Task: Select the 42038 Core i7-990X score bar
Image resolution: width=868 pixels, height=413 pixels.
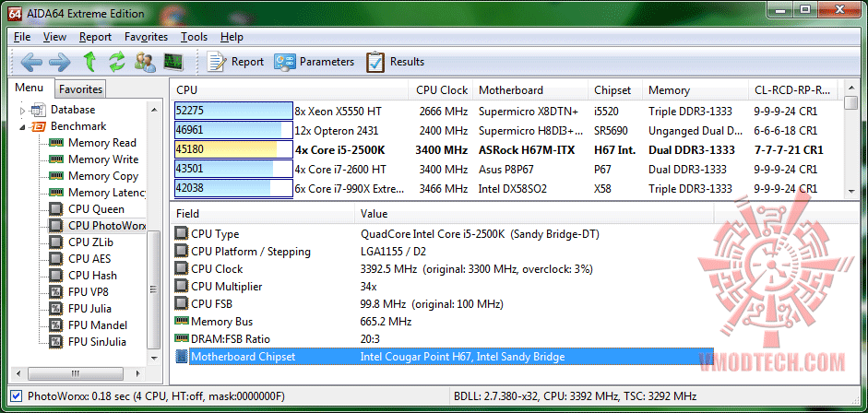Action: (x=233, y=188)
